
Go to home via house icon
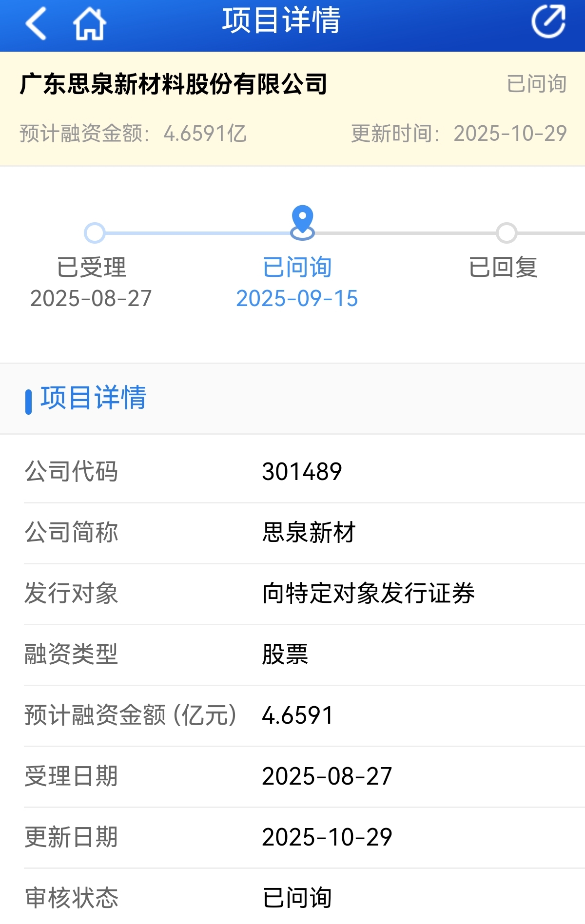[89, 23]
